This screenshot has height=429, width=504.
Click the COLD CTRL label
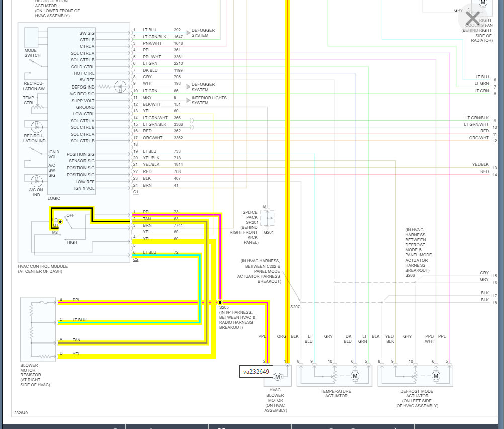pos(83,67)
